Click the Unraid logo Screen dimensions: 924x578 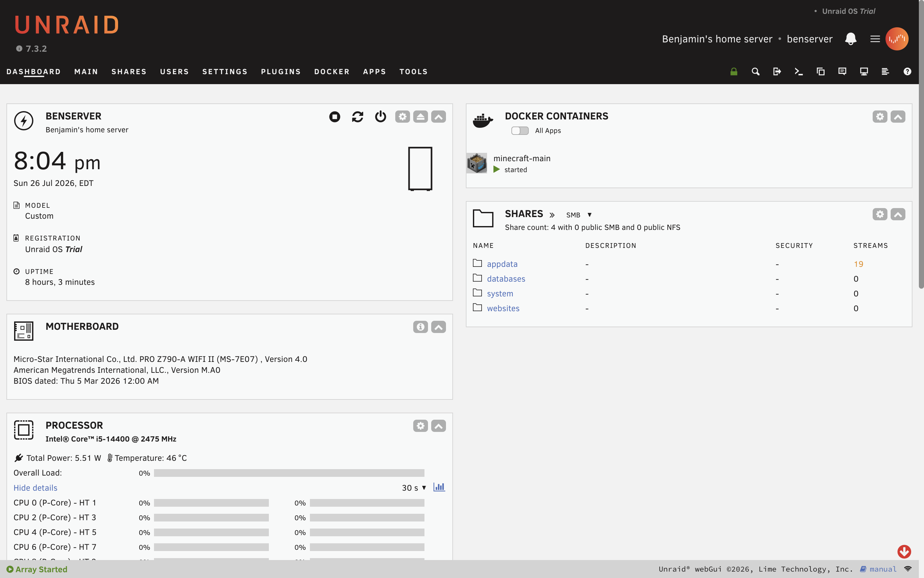click(x=67, y=25)
